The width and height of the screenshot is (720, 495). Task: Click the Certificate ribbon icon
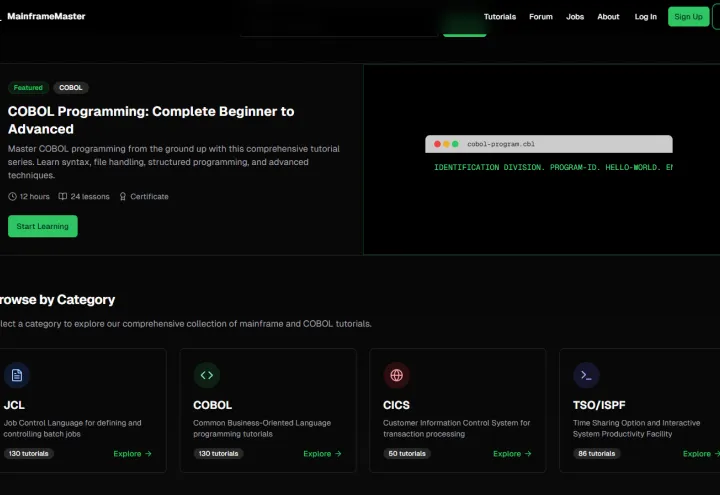[123, 197]
